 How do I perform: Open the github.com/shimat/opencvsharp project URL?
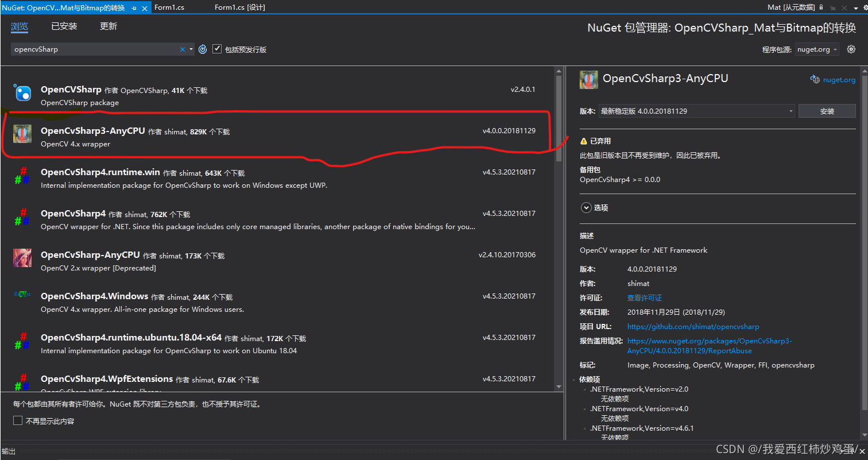coord(693,326)
